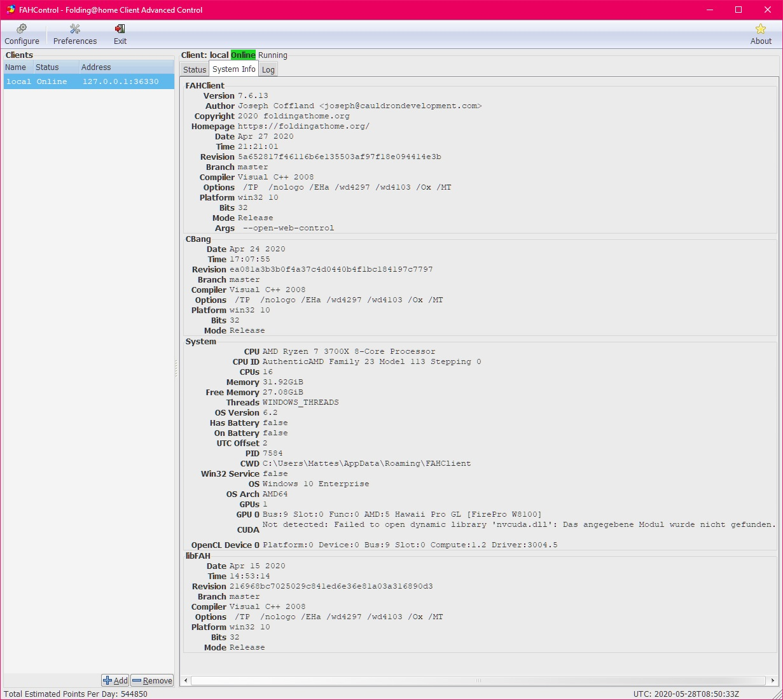This screenshot has width=783, height=700.
Task: Switch to the Status tab
Action: (195, 69)
